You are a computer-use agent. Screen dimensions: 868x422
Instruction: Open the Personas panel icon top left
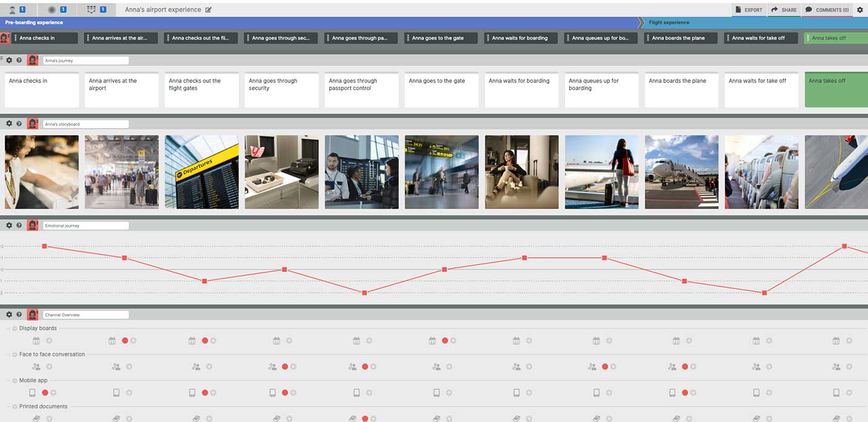[12, 9]
